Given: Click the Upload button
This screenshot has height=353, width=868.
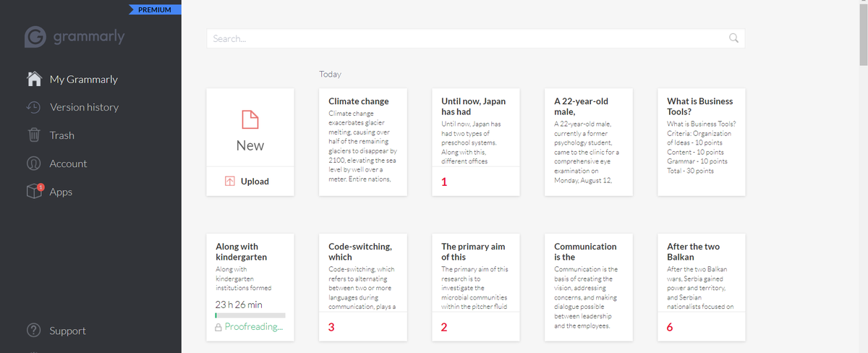Looking at the screenshot, I should [x=250, y=182].
